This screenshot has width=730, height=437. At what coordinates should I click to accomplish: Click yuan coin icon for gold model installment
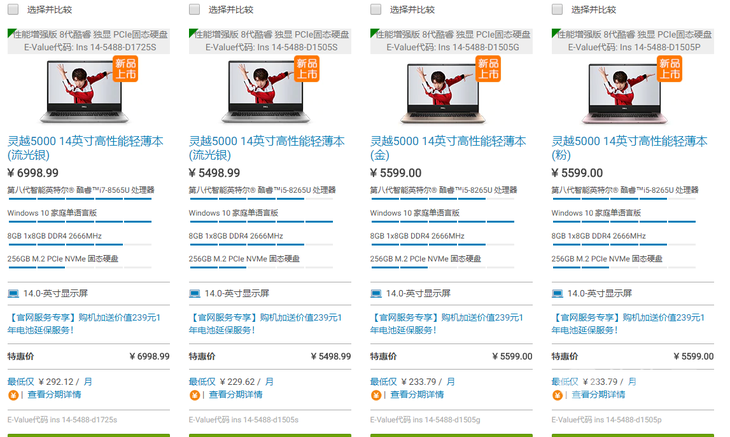(376, 395)
